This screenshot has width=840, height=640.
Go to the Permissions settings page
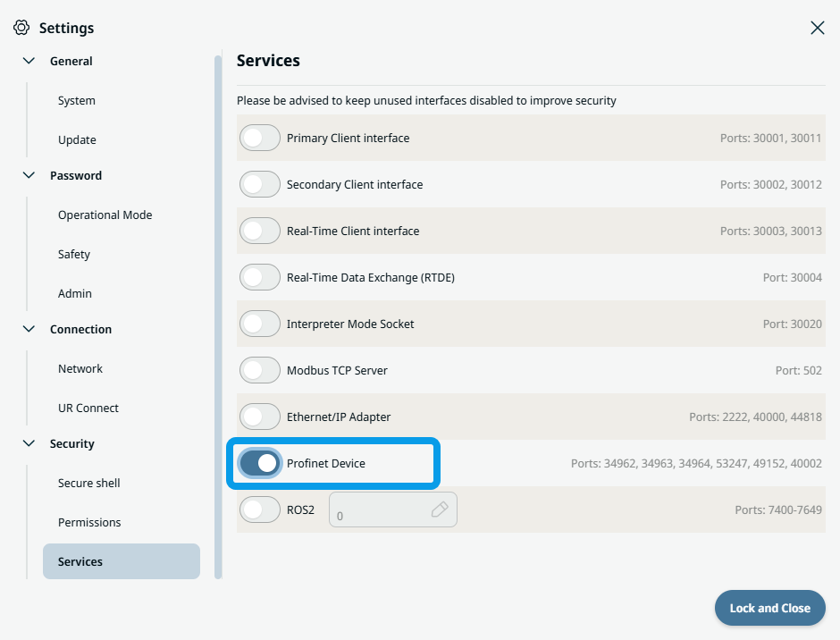point(89,522)
